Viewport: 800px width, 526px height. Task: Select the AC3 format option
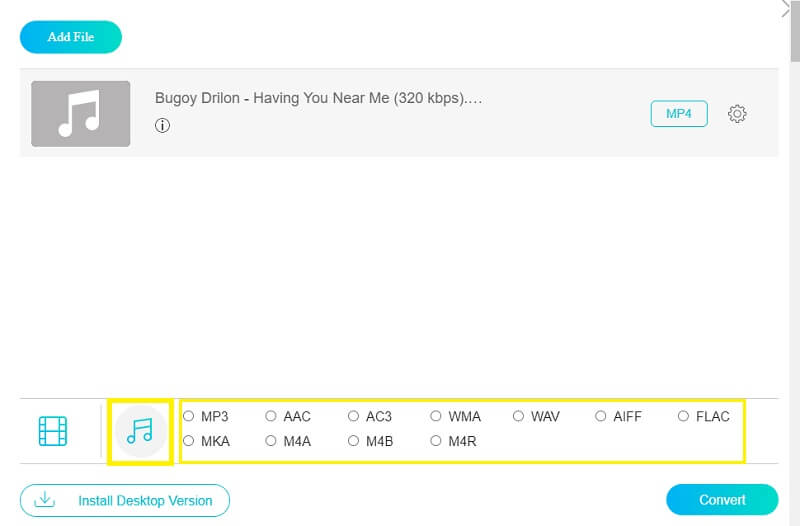pos(354,416)
